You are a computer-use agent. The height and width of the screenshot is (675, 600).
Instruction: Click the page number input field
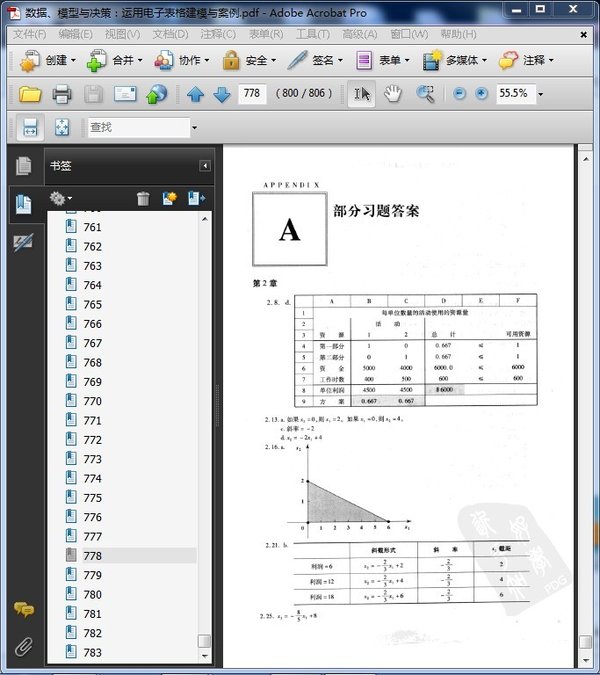coord(253,94)
